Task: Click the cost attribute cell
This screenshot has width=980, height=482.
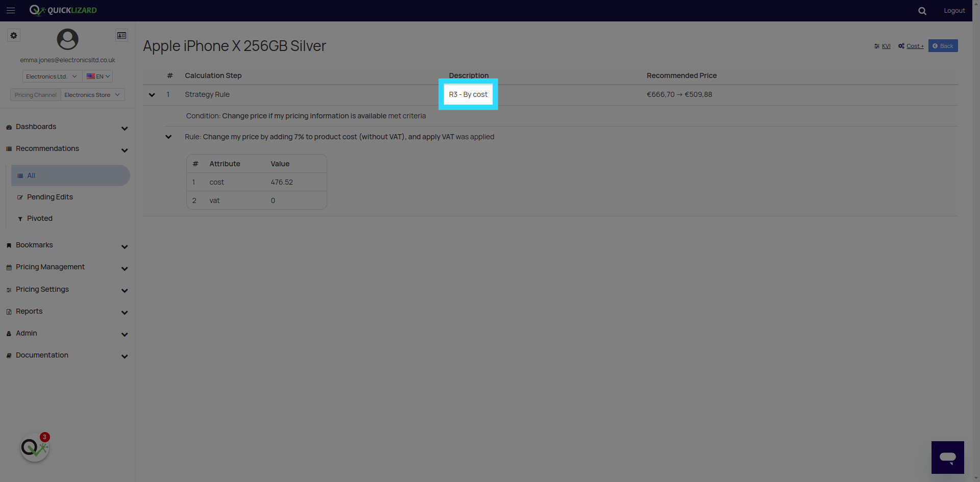Action: point(217,182)
